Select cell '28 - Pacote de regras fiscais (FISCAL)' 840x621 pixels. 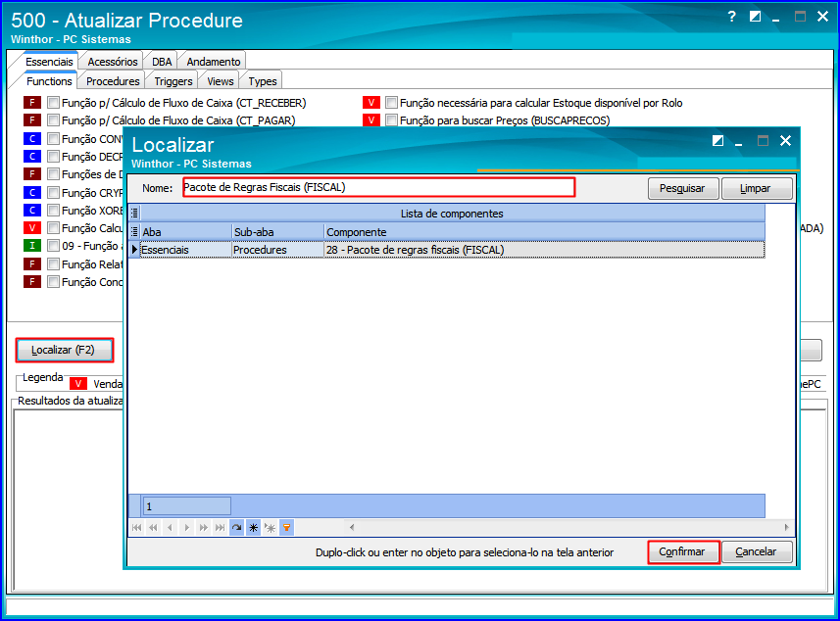(544, 250)
